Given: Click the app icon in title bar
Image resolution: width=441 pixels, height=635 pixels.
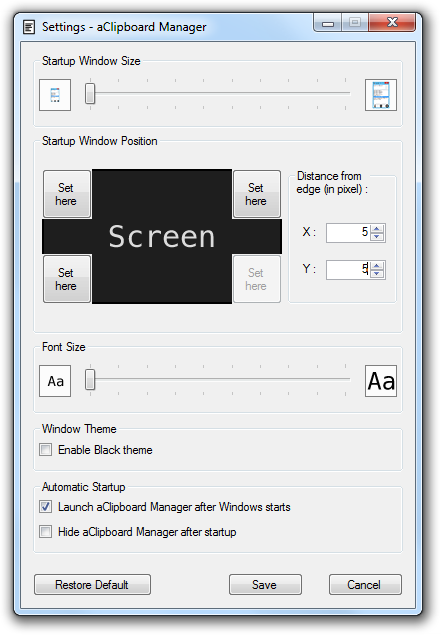Looking at the screenshot, I should point(29,27).
